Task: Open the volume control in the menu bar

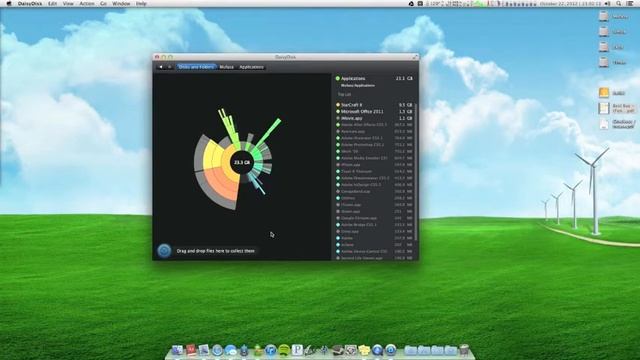Action: pos(607,4)
